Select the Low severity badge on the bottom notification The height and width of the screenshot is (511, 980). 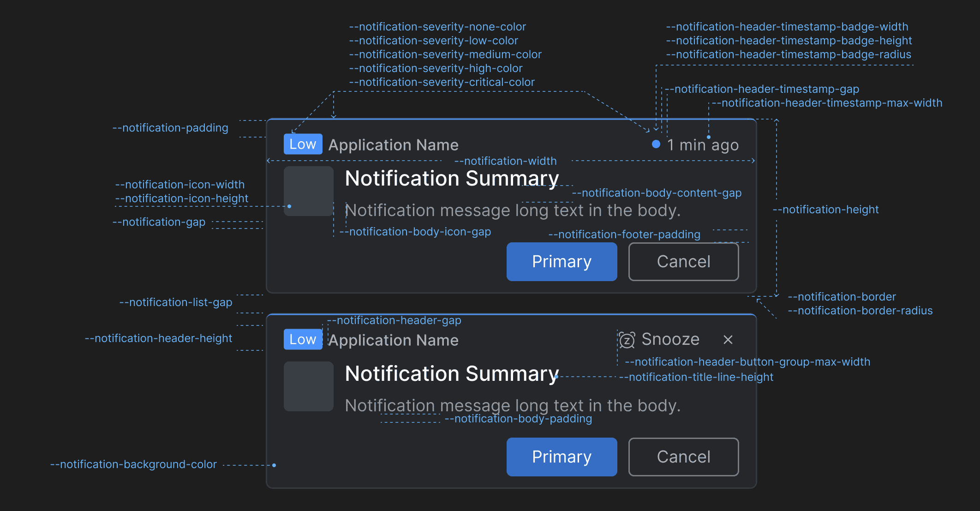pyautogui.click(x=303, y=339)
